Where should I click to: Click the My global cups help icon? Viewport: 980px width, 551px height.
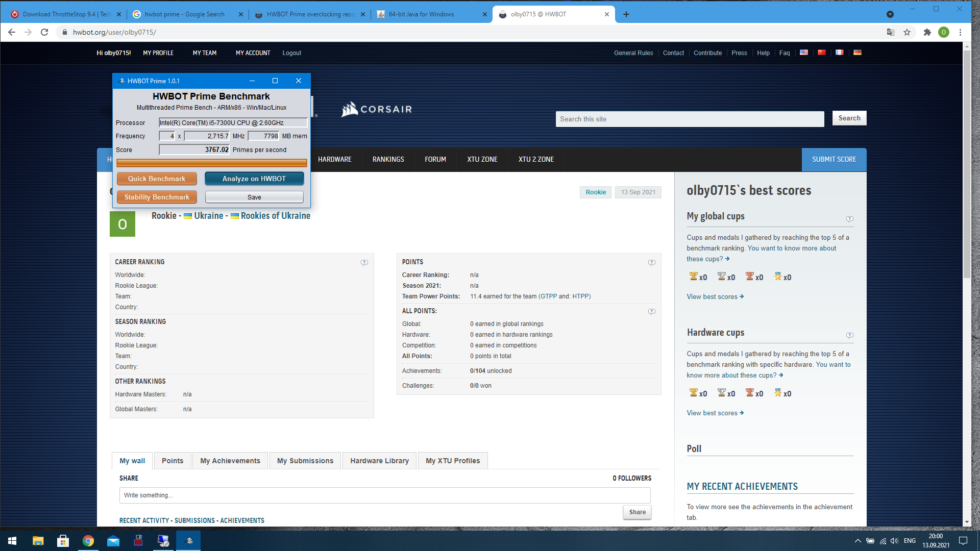coord(850,219)
